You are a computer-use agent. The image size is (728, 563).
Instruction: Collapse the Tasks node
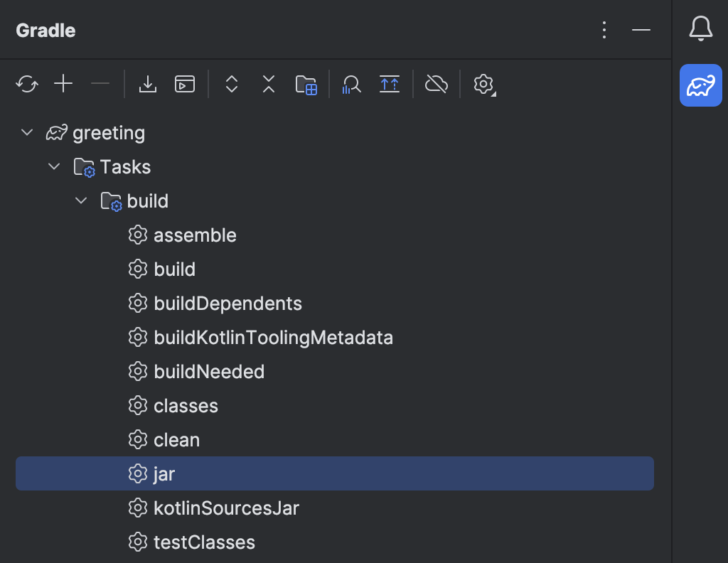[x=54, y=166]
